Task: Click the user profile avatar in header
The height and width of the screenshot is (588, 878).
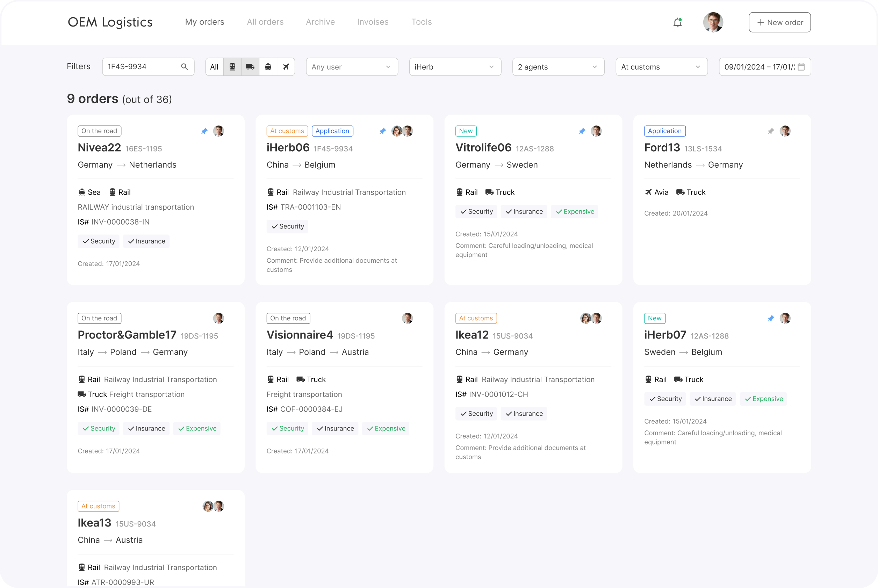Action: [713, 22]
